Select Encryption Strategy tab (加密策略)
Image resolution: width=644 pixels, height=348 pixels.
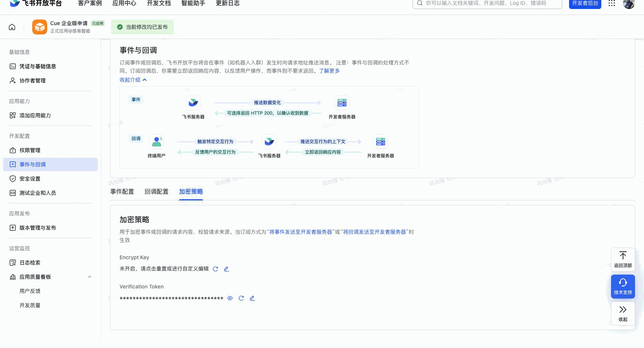(191, 191)
